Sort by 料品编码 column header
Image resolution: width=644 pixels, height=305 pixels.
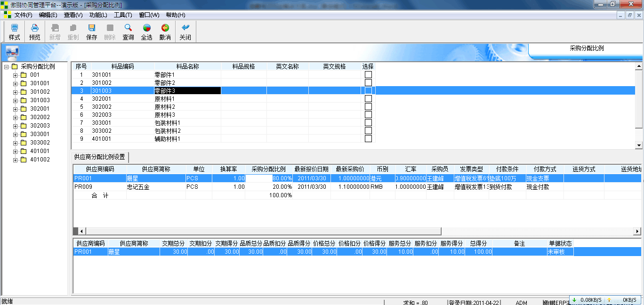pos(122,66)
